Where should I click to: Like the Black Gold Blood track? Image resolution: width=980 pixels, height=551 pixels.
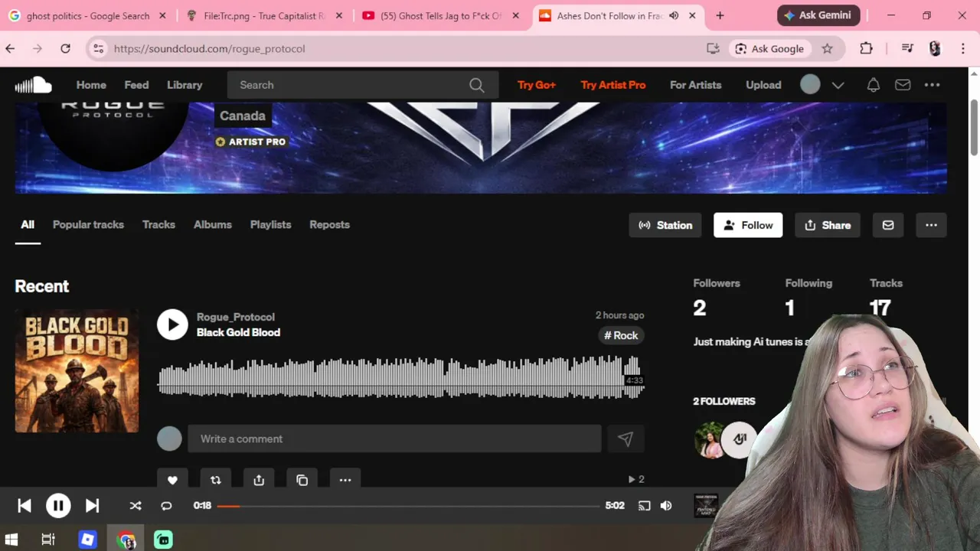pyautogui.click(x=172, y=480)
